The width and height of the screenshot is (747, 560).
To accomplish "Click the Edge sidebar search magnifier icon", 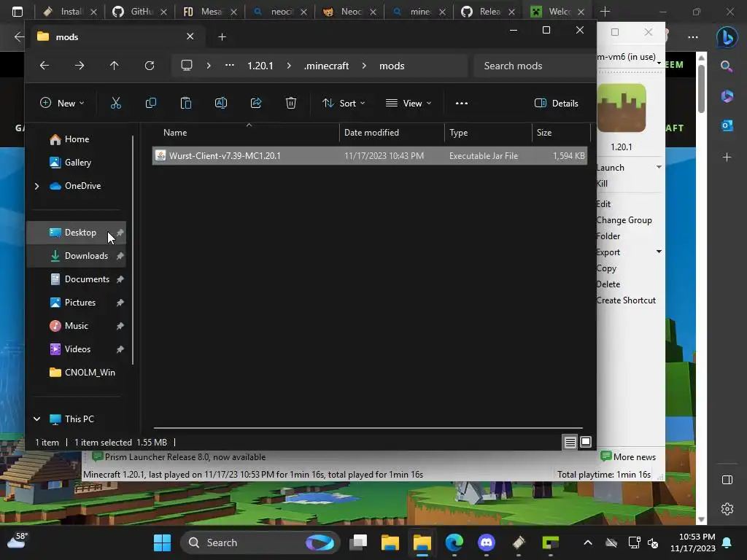I will tap(727, 66).
